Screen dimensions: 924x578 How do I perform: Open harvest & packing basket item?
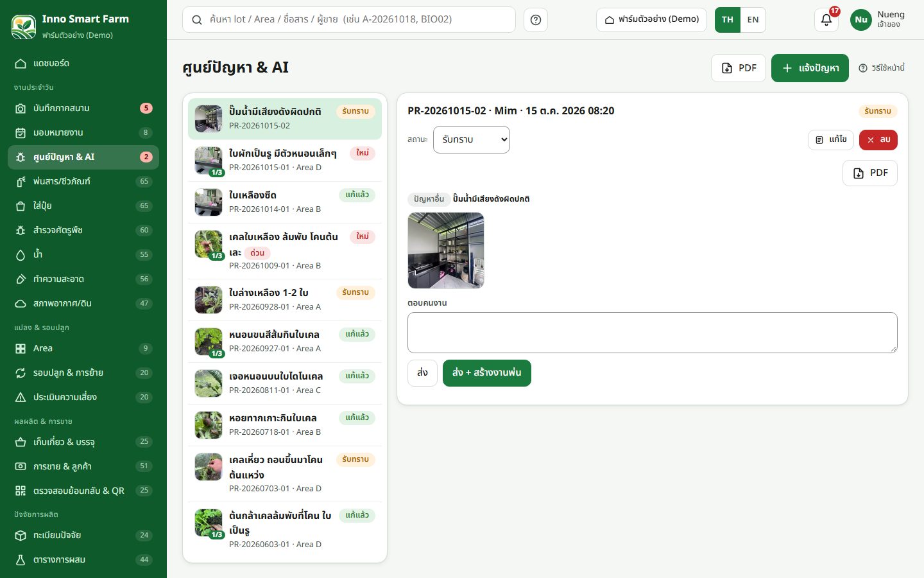[x=83, y=442]
